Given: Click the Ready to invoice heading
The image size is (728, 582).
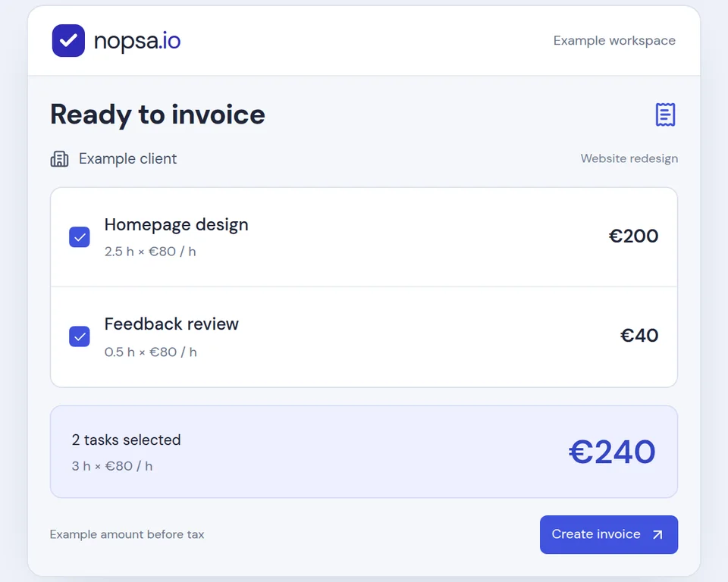Looking at the screenshot, I should pos(158,114).
